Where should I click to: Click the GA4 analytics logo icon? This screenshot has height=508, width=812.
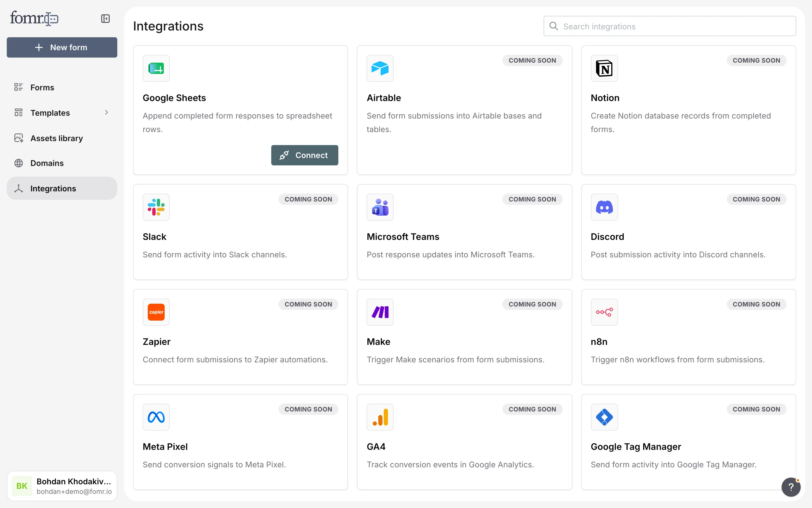click(380, 417)
